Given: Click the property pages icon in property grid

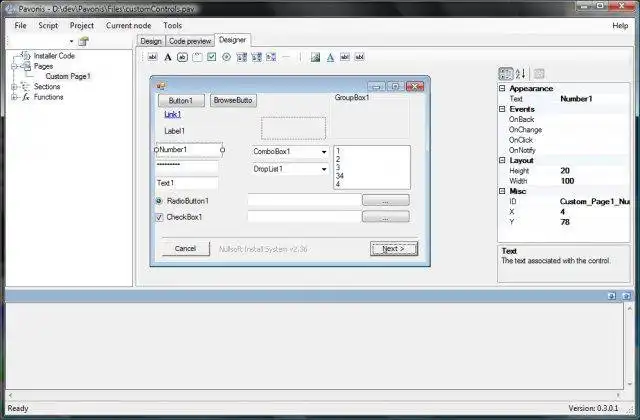Looking at the screenshot, I should pos(539,74).
